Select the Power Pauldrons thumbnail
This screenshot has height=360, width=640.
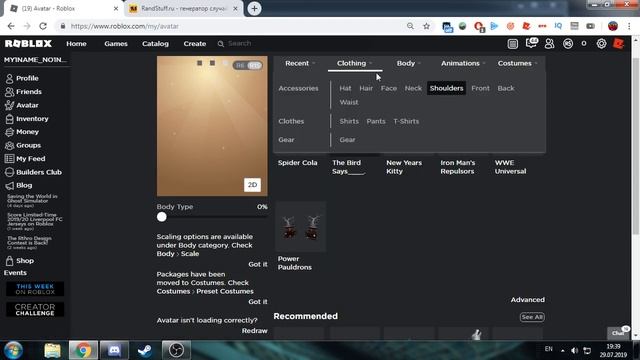click(301, 227)
